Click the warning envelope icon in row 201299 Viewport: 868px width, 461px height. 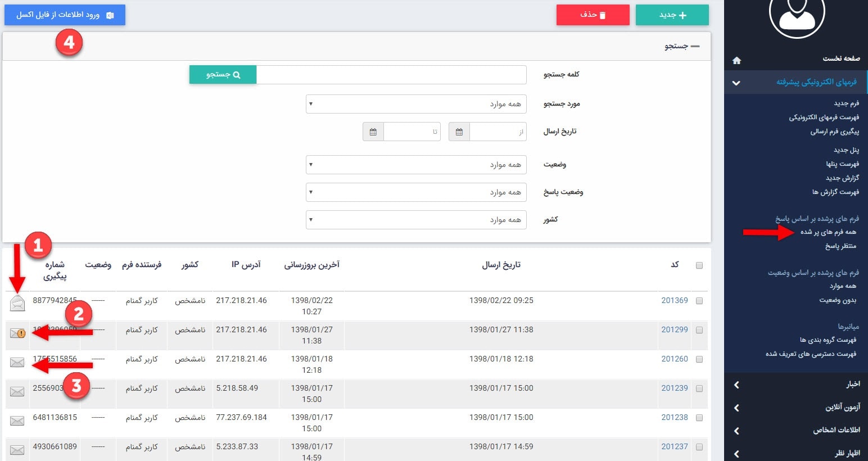coord(17,333)
